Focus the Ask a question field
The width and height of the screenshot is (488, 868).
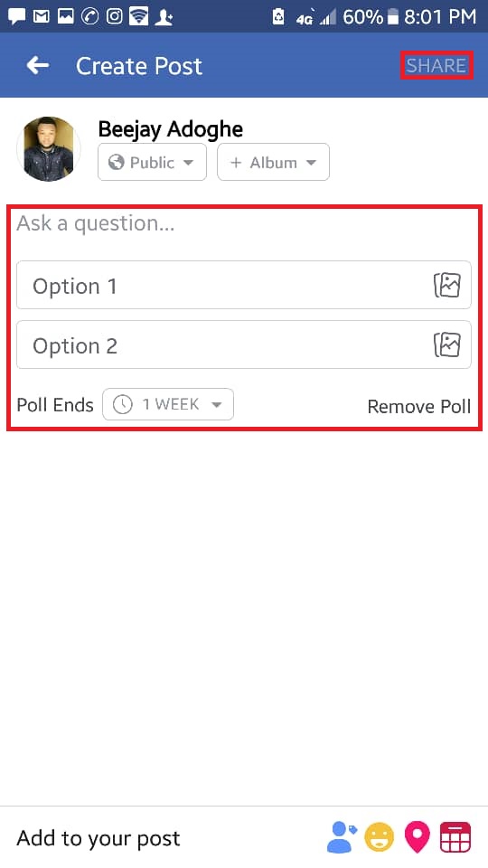click(x=244, y=223)
